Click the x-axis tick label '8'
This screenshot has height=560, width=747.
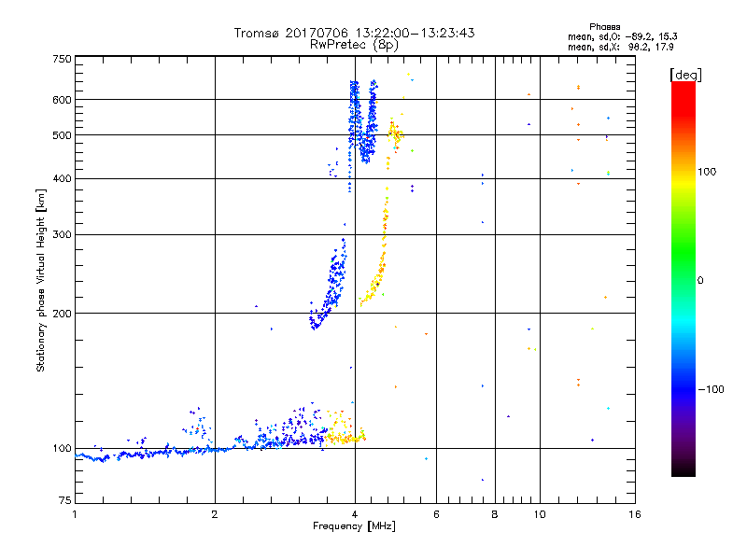click(x=495, y=514)
